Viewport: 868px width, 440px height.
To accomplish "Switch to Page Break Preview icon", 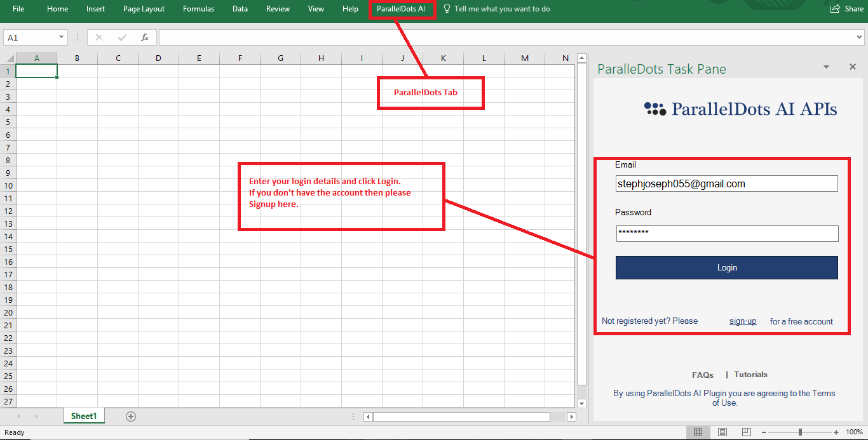I will [746, 432].
